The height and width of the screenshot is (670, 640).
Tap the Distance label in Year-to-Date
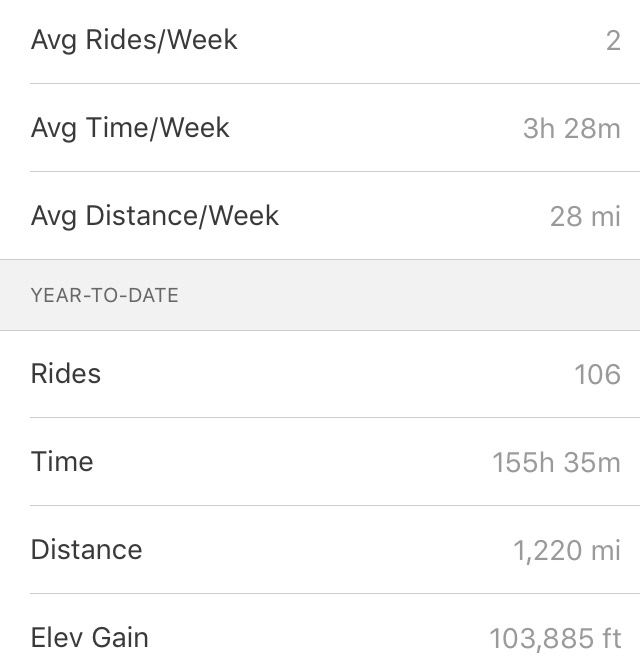click(86, 550)
